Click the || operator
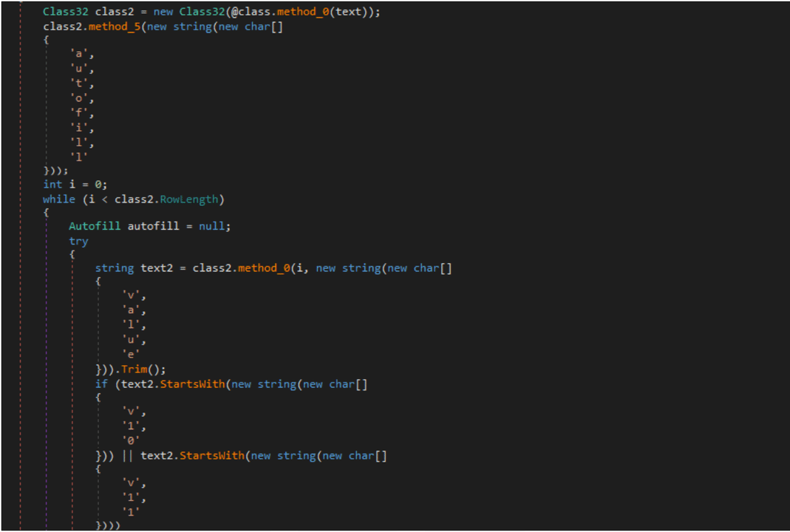 [x=127, y=455]
